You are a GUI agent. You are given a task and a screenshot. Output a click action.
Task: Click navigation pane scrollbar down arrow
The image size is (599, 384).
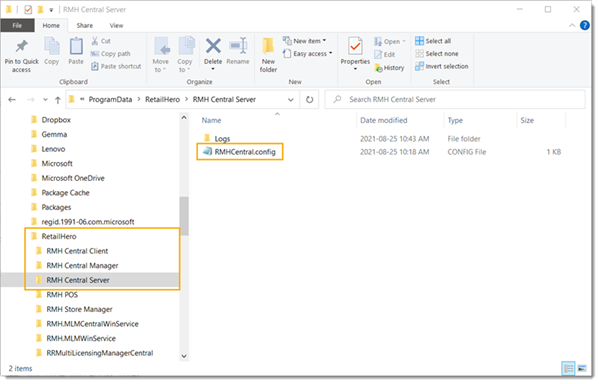[184, 356]
